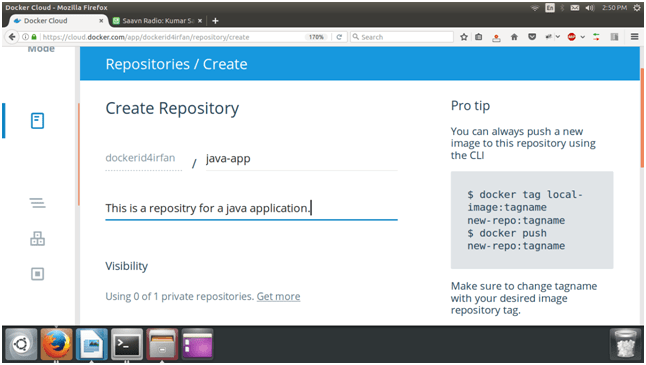Viewport: 646px width, 365px height.
Task: Switch to the Docker Cloud tab
Action: coord(58,21)
